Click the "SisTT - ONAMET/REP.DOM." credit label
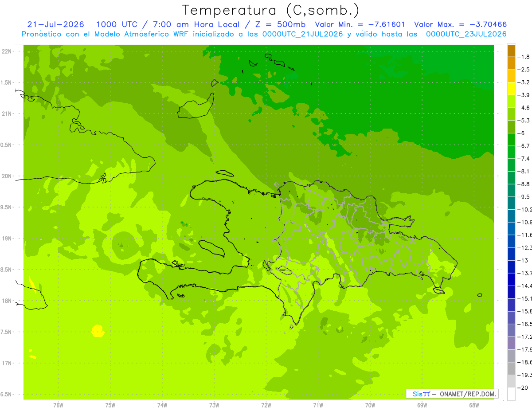Screen dimensions: 532x411 452,394
